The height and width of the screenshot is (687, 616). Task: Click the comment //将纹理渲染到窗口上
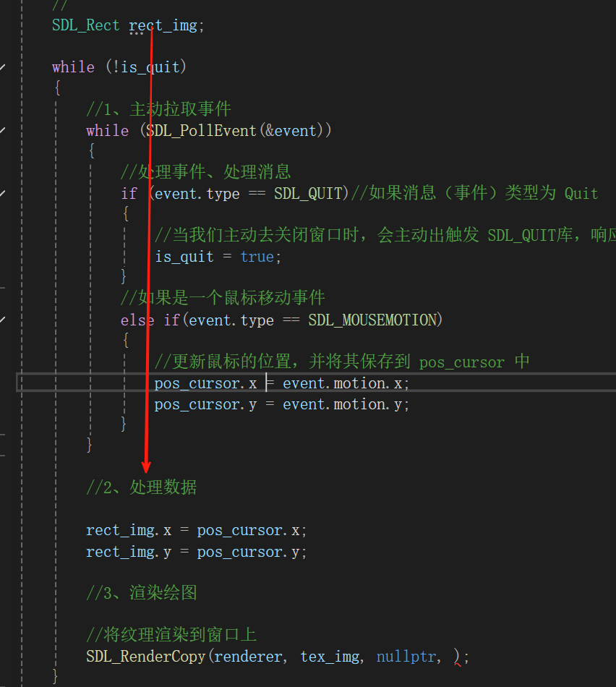click(x=171, y=634)
